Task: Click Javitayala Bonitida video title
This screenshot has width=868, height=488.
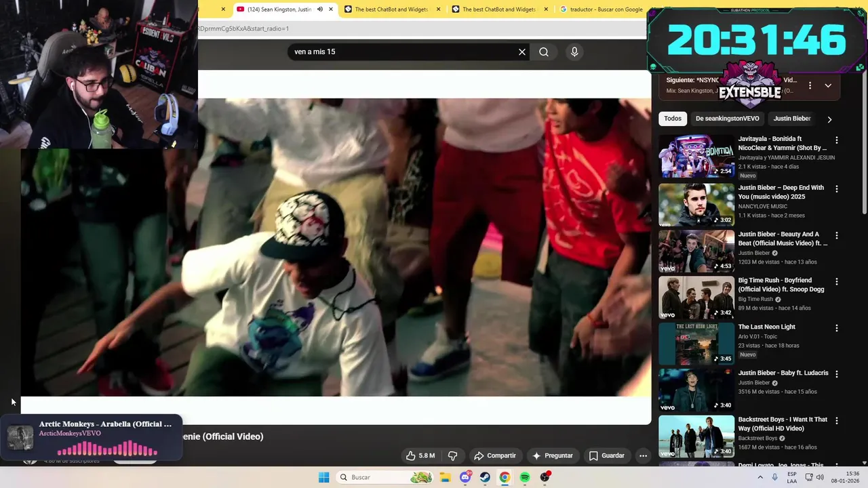Action: pyautogui.click(x=783, y=143)
